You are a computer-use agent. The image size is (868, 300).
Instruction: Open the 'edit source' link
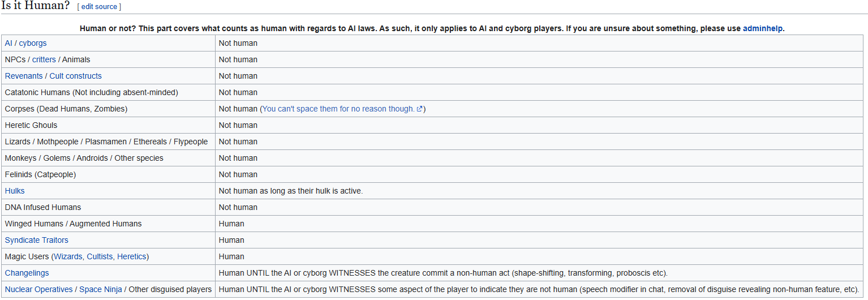tap(99, 7)
